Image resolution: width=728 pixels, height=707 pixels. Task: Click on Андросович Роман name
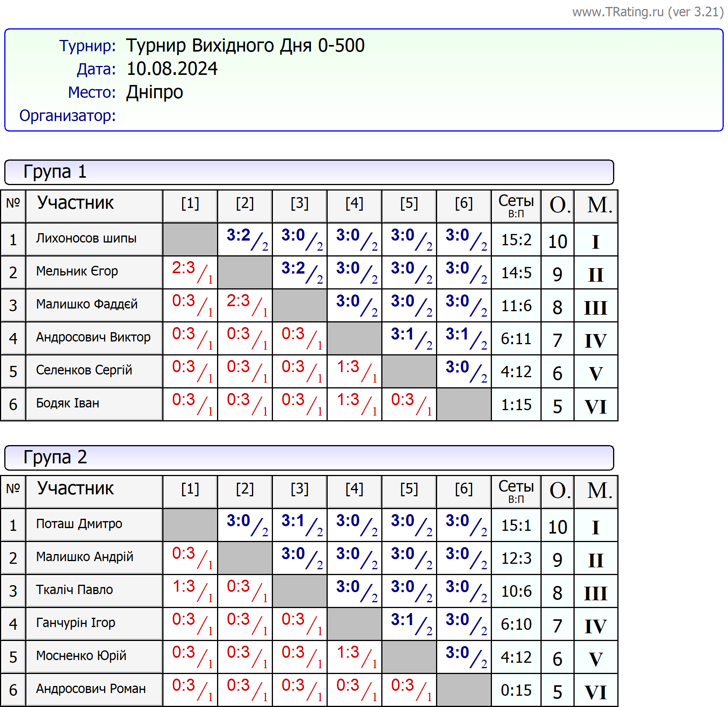coord(91,689)
